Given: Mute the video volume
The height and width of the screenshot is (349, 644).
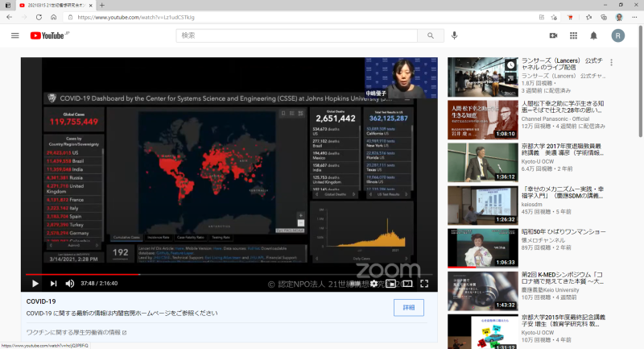Looking at the screenshot, I should tap(70, 283).
